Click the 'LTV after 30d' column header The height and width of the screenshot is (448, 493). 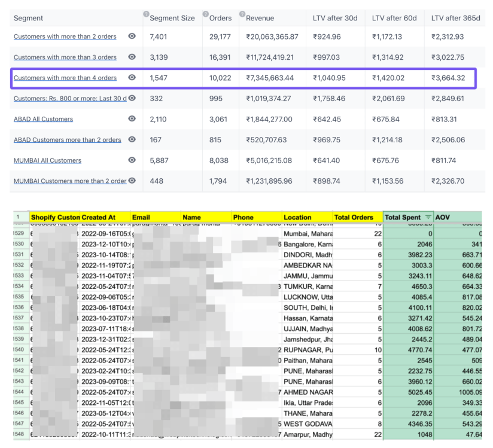point(335,18)
